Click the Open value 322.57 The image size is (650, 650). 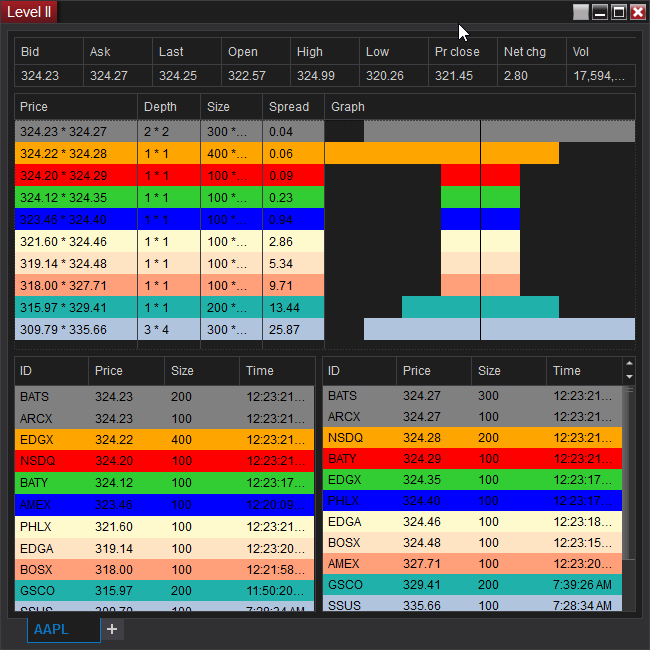(x=256, y=75)
